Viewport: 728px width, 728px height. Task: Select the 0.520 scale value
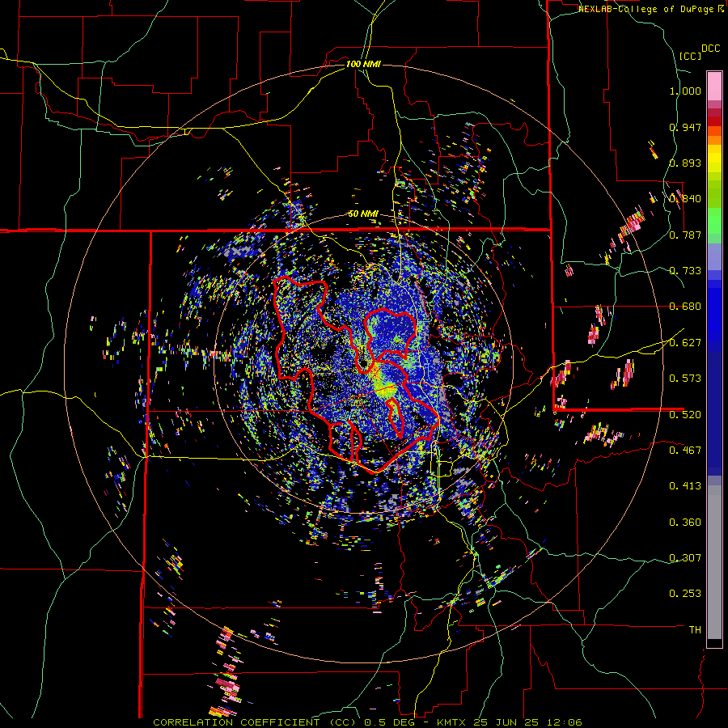click(x=685, y=415)
